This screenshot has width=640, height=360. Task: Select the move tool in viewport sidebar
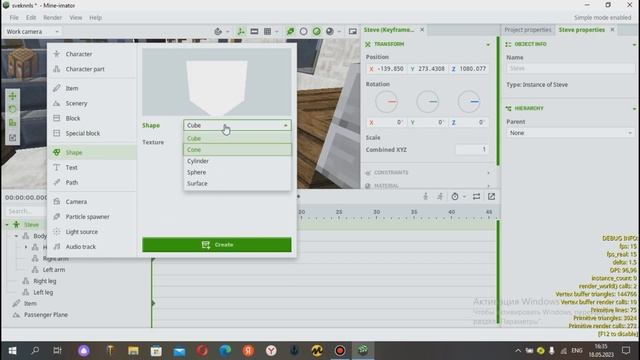(13, 96)
